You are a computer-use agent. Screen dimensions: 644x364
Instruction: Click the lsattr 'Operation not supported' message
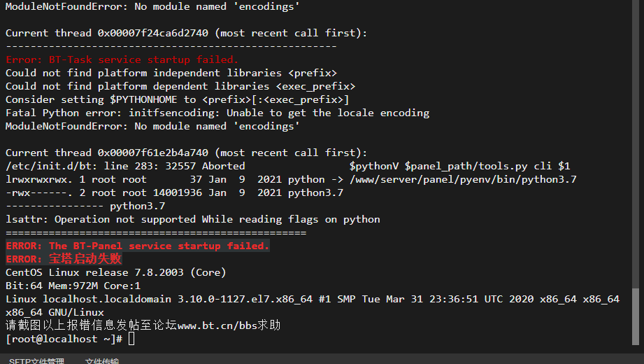click(192, 220)
